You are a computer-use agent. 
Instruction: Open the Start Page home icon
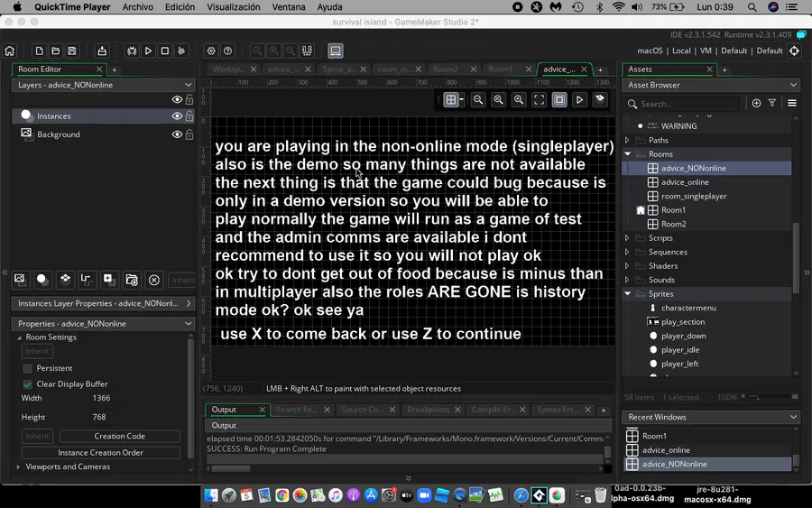point(10,51)
